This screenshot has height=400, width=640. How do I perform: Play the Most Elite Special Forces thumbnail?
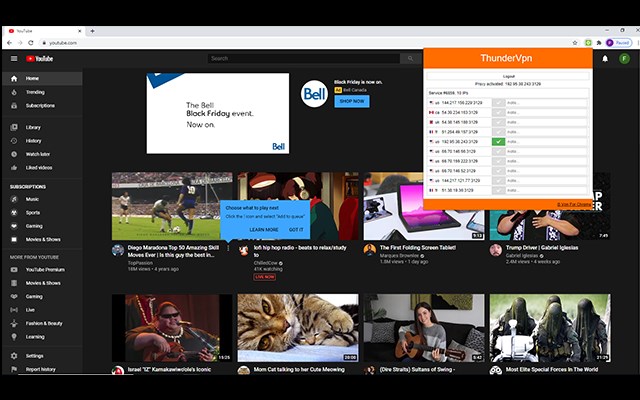550,328
